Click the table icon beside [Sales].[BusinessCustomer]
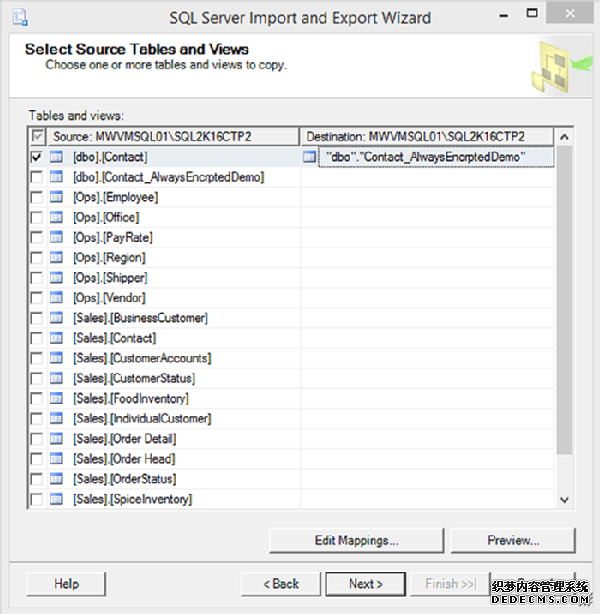 [56, 318]
